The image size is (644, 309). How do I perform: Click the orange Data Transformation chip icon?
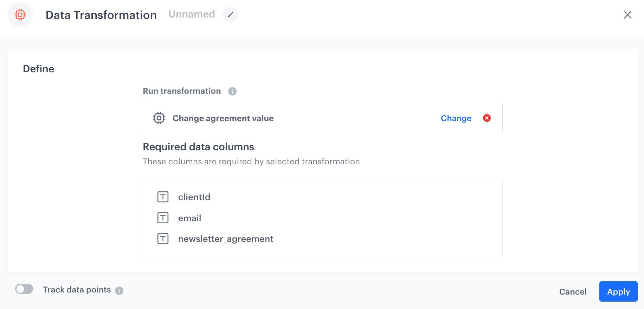pyautogui.click(x=20, y=15)
